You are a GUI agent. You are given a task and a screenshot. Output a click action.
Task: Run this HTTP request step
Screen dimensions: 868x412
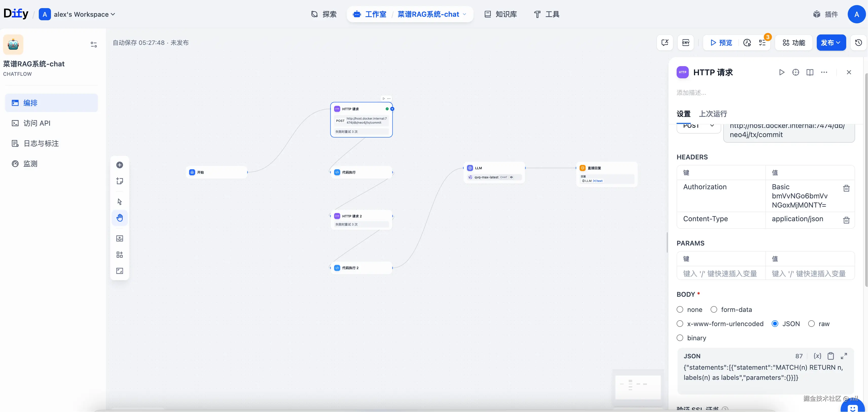[781, 72]
